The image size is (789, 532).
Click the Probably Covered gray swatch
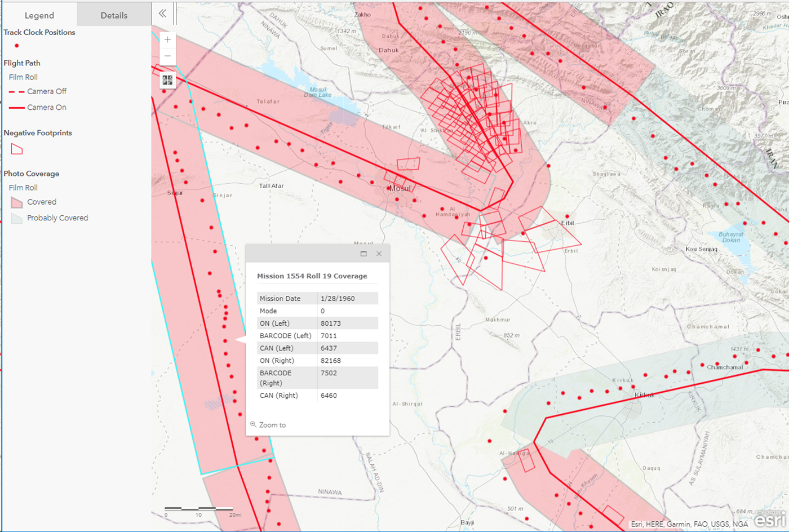point(17,219)
